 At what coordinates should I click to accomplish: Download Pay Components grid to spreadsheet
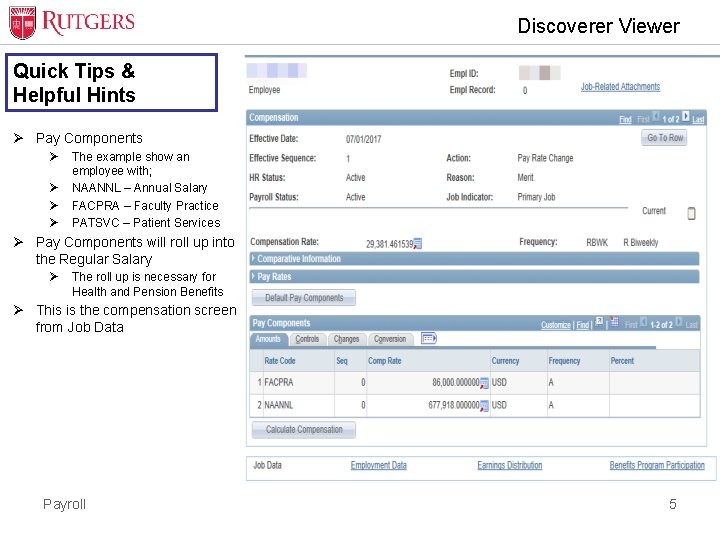(614, 321)
